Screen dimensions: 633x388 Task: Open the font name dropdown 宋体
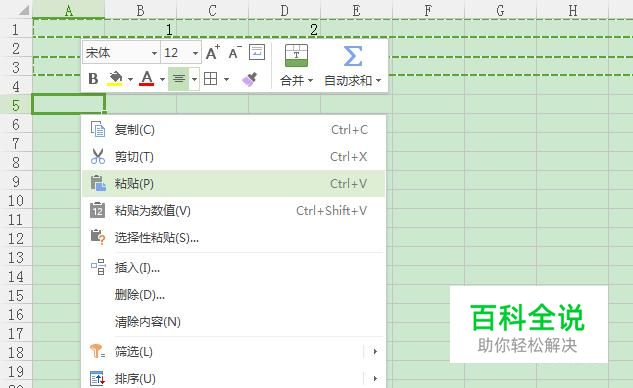[154, 53]
